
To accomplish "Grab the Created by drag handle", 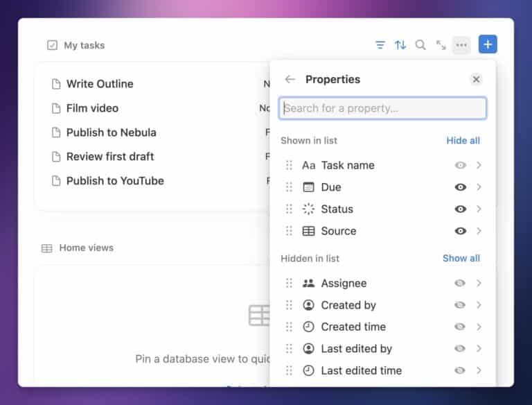I will 289,305.
